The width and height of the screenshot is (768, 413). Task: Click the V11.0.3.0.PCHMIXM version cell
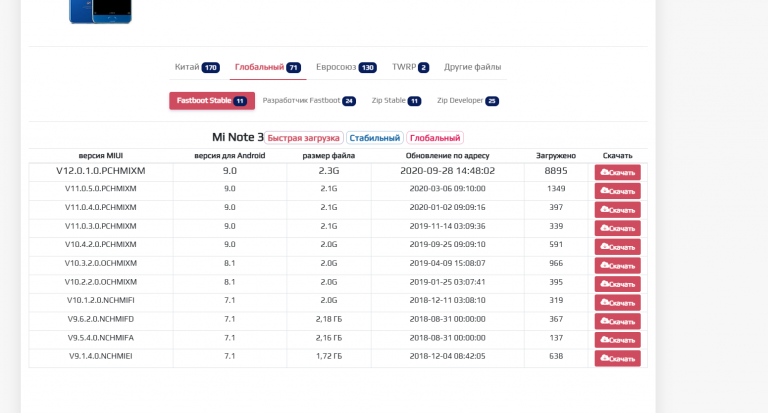[101, 226]
